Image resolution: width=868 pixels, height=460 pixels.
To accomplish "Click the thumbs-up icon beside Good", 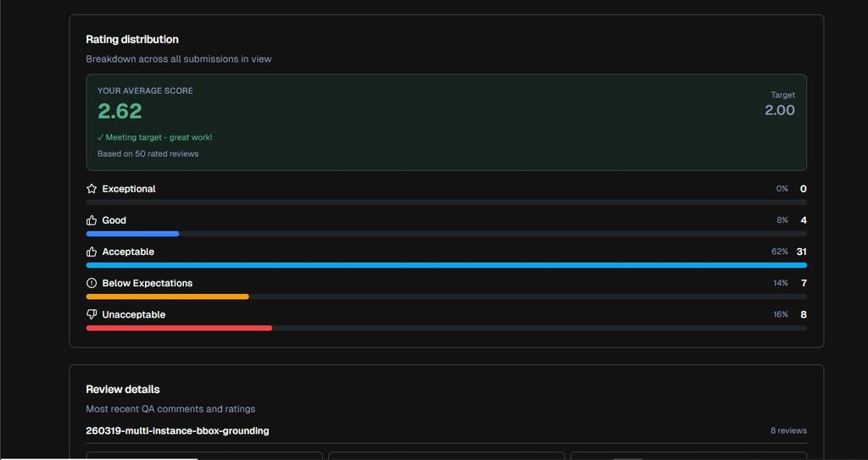I will tap(92, 220).
